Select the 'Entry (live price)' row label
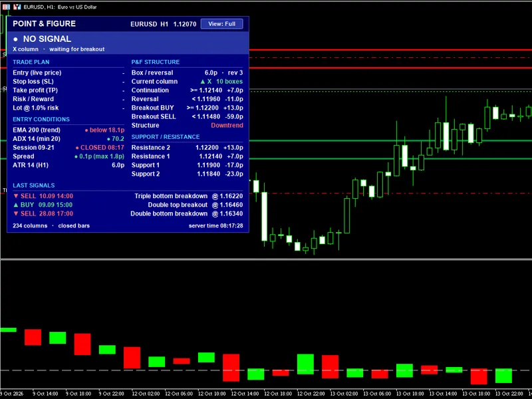Image resolution: width=532 pixels, height=399 pixels. click(37, 72)
